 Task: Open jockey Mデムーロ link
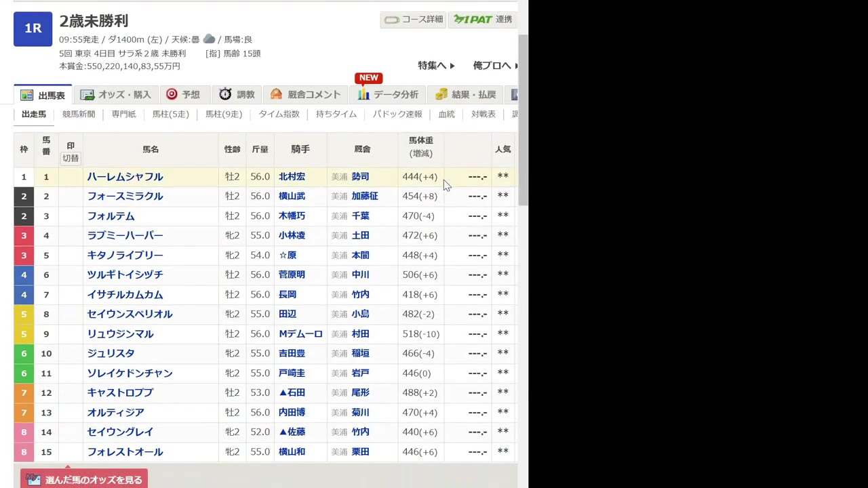(x=300, y=333)
